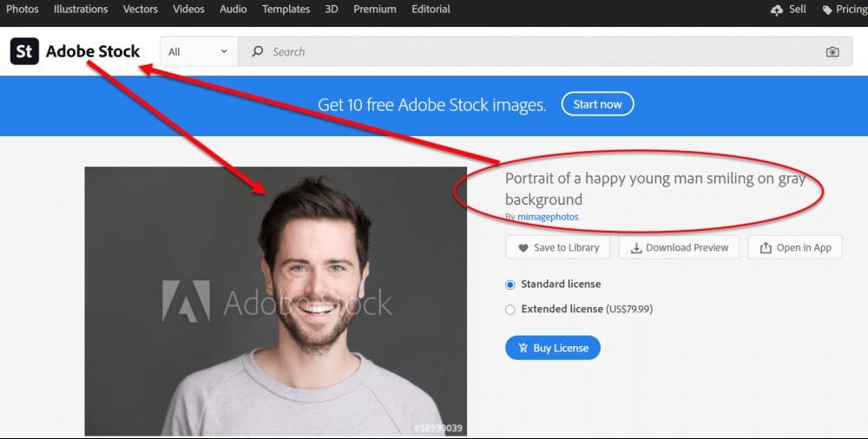Open the Templates menu item
The height and width of the screenshot is (439, 868).
(286, 10)
